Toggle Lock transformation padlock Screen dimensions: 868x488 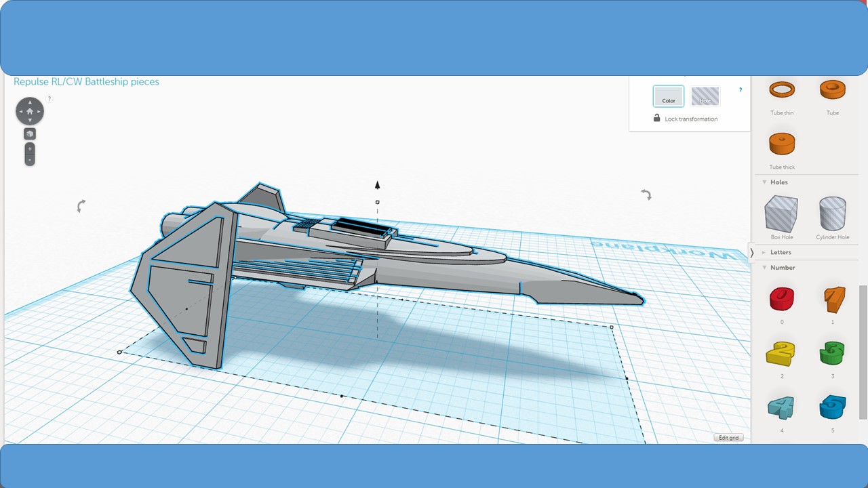pos(656,118)
